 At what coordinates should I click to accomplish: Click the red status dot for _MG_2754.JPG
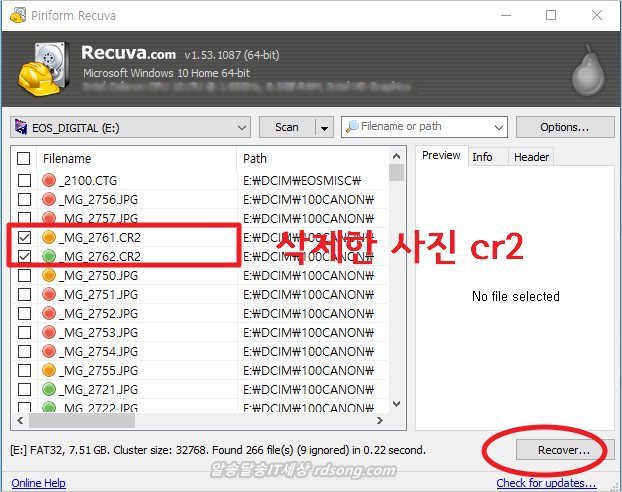49,351
